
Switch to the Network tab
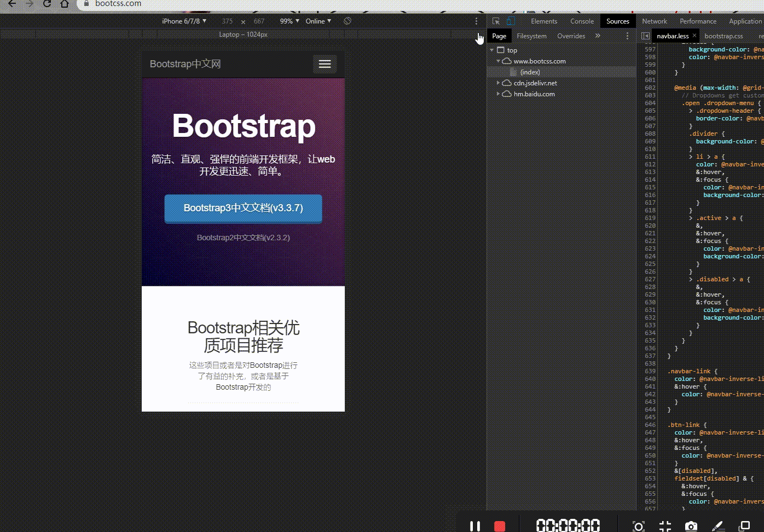tap(655, 21)
